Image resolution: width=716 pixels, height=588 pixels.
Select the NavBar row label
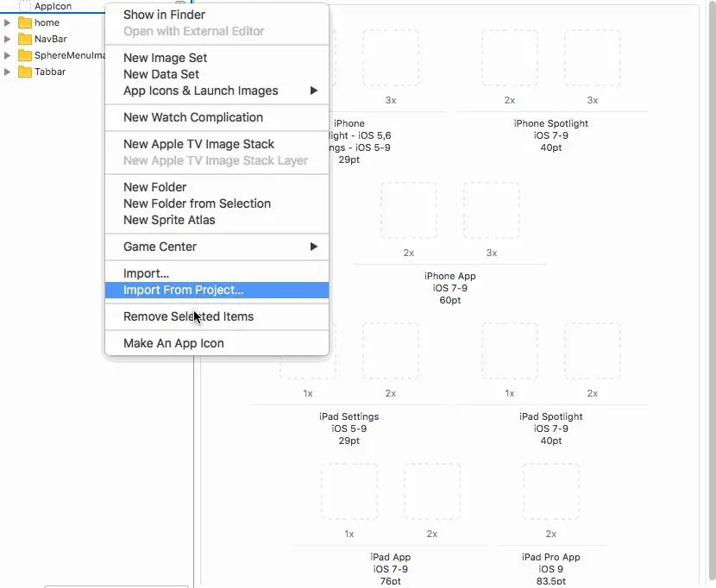(51, 39)
